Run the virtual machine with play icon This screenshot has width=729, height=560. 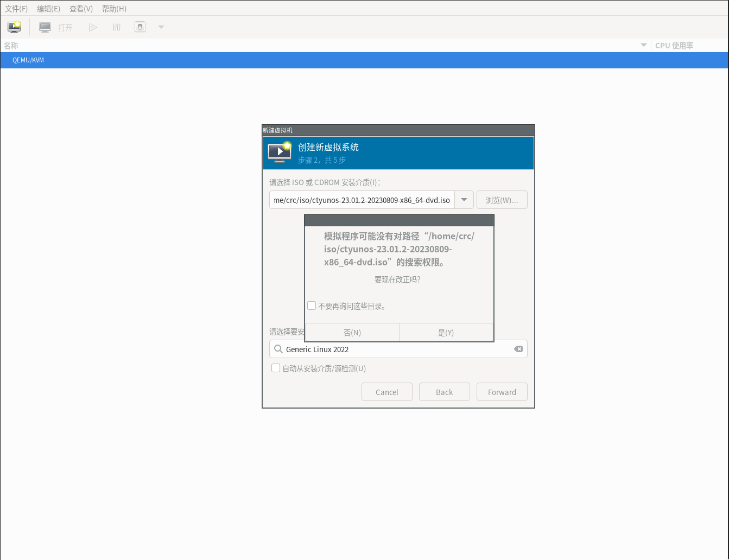pyautogui.click(x=93, y=27)
